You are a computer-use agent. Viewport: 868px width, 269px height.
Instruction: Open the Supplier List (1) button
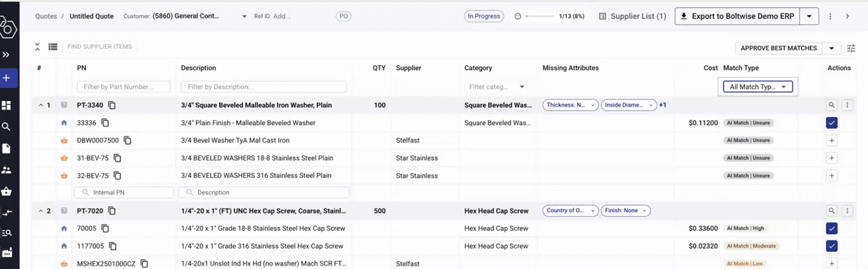[633, 16]
